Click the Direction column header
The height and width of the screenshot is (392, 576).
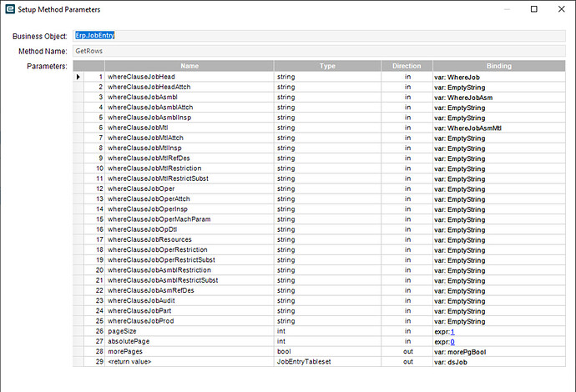(407, 66)
